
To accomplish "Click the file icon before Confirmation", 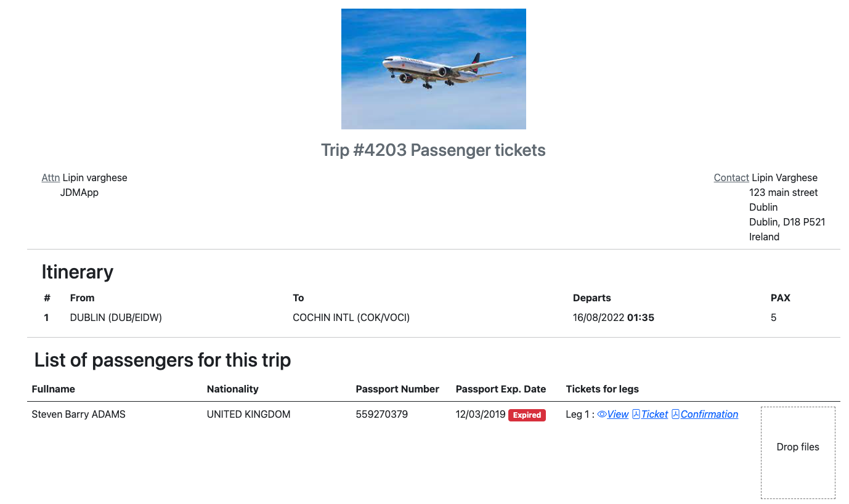I will coord(675,415).
